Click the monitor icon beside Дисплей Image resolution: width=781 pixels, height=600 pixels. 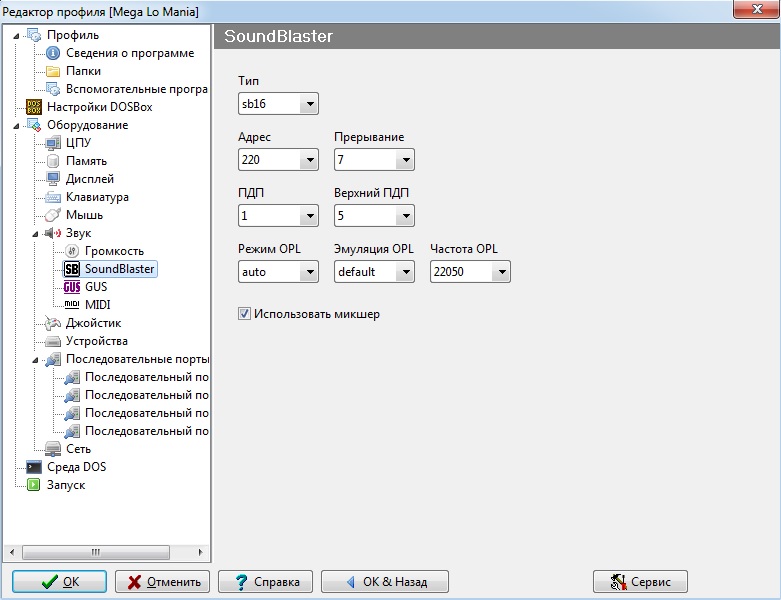point(53,179)
